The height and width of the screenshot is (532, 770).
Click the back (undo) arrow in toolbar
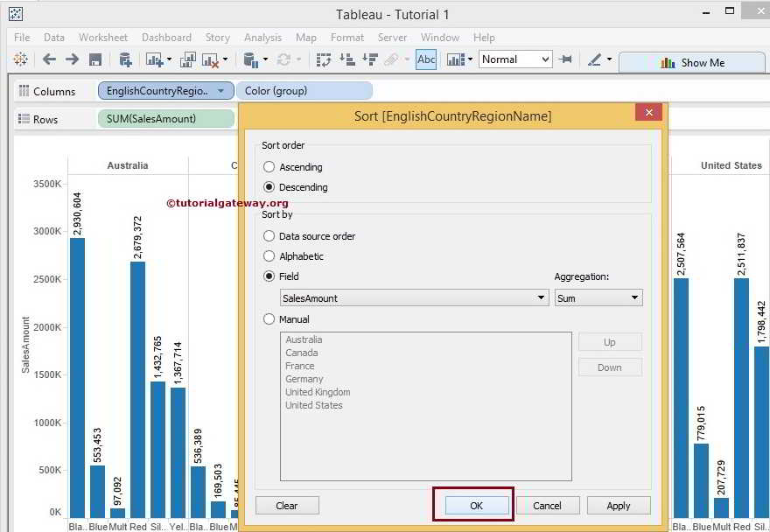pyautogui.click(x=49, y=59)
